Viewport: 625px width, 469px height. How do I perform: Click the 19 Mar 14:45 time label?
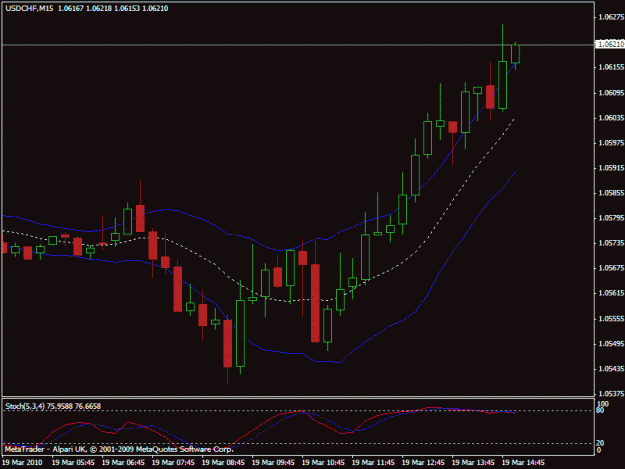pos(523,463)
